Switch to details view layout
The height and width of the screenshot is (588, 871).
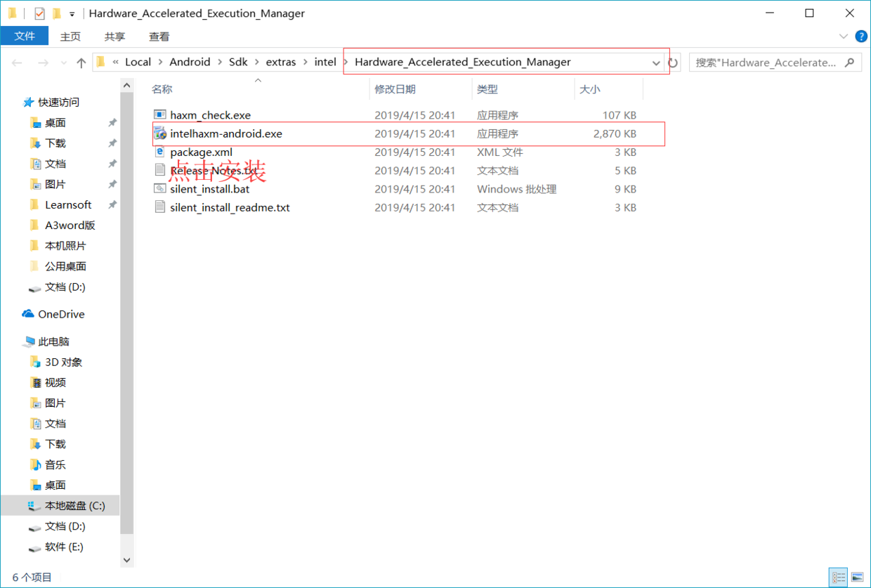839,577
